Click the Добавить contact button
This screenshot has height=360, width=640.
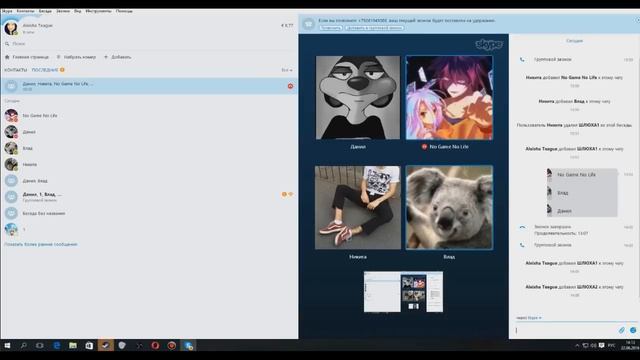[118, 57]
